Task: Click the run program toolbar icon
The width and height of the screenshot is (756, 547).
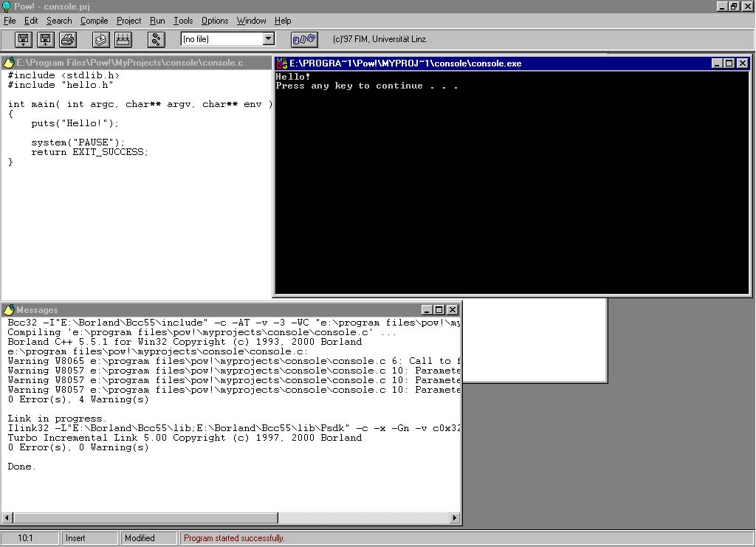Action: (157, 39)
